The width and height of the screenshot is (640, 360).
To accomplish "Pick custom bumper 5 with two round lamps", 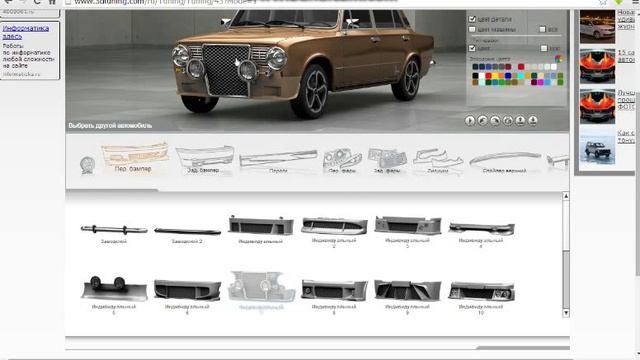I will (114, 295).
